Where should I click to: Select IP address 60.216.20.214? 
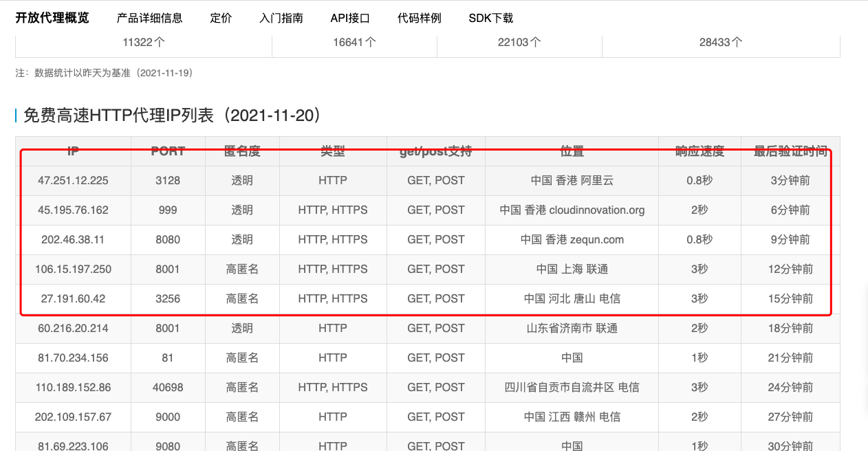point(74,329)
